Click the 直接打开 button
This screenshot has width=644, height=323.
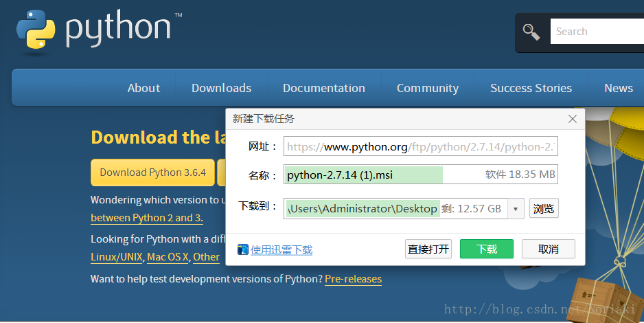[428, 249]
